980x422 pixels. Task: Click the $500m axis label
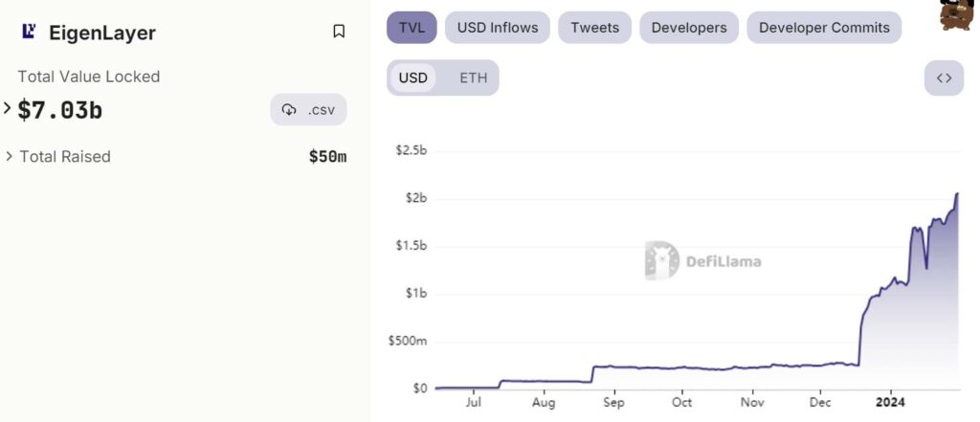click(408, 342)
